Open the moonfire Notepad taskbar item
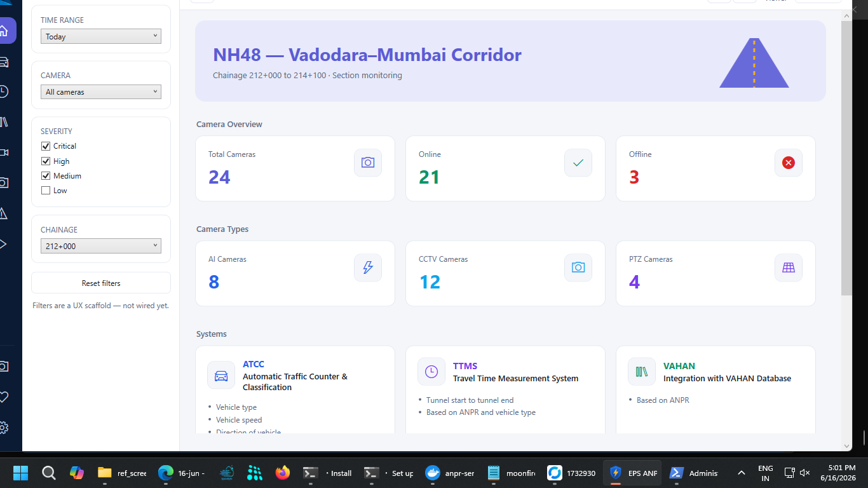868x488 pixels. pyautogui.click(x=512, y=473)
